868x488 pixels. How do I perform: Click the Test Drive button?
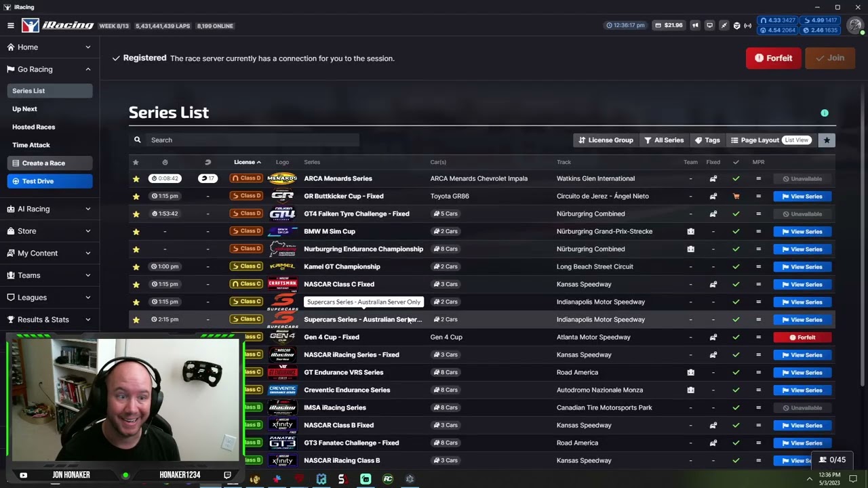coord(50,181)
